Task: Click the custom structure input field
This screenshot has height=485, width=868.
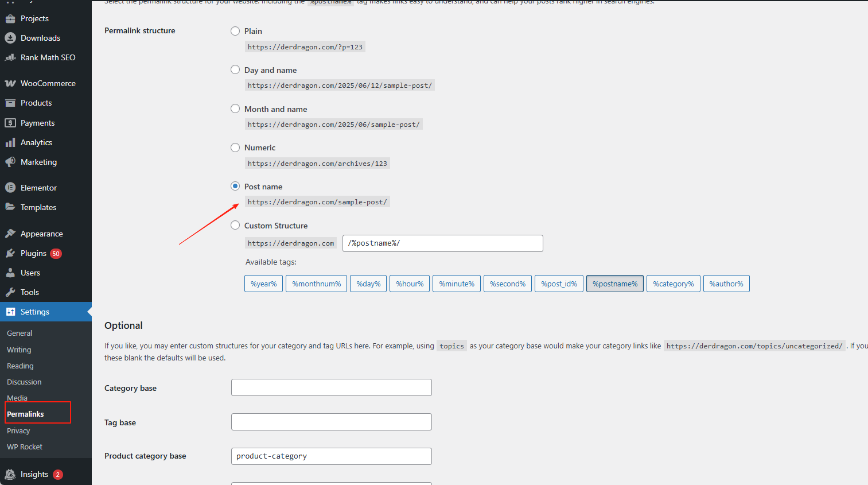Action: tap(442, 243)
